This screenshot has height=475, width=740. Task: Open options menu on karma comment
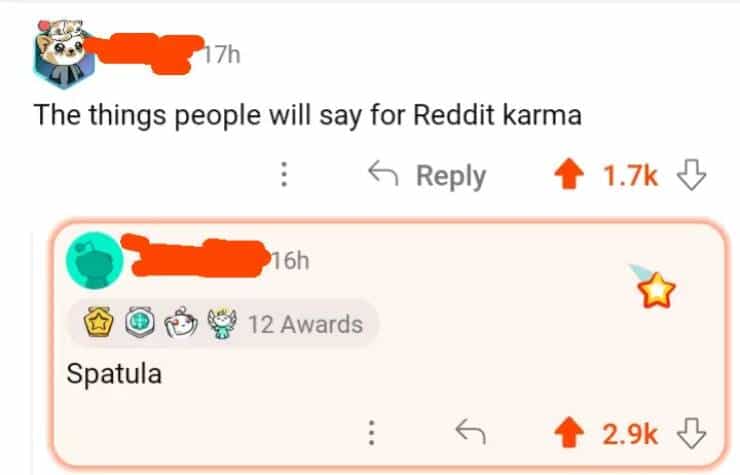tap(284, 175)
